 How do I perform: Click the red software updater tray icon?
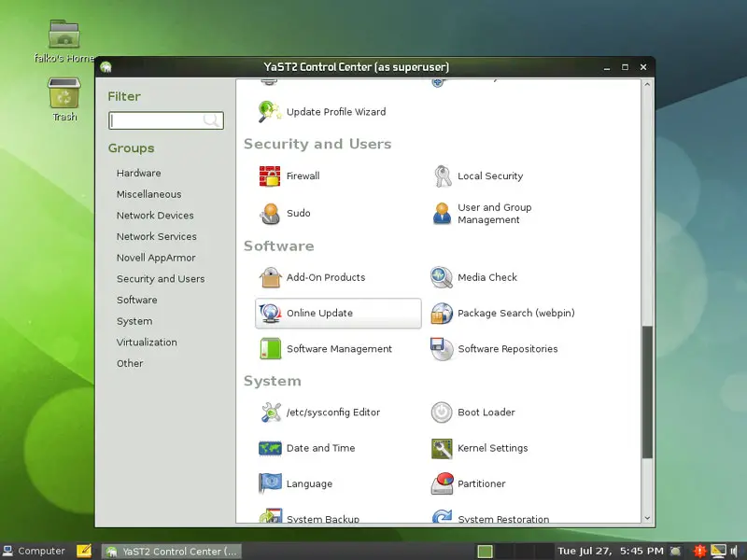[699, 551]
